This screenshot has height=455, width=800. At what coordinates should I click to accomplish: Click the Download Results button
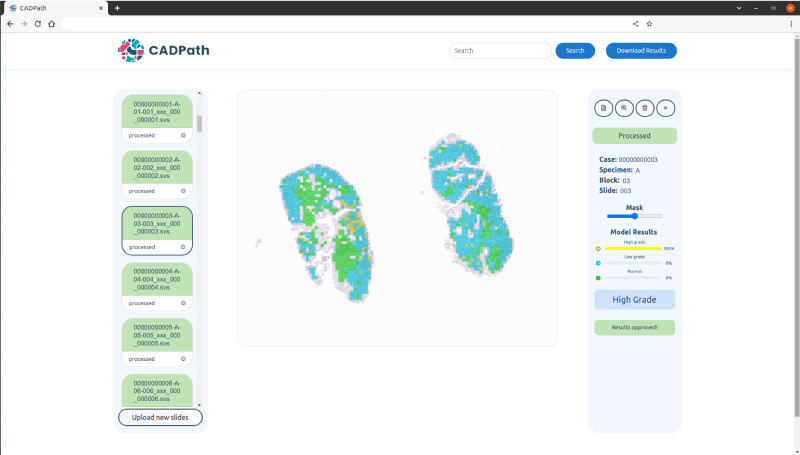point(641,50)
